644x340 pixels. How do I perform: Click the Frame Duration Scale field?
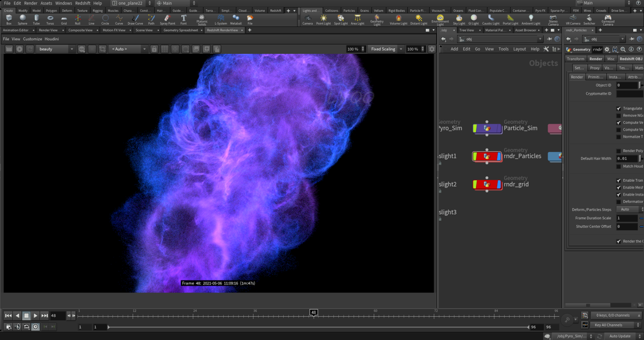[627, 218]
